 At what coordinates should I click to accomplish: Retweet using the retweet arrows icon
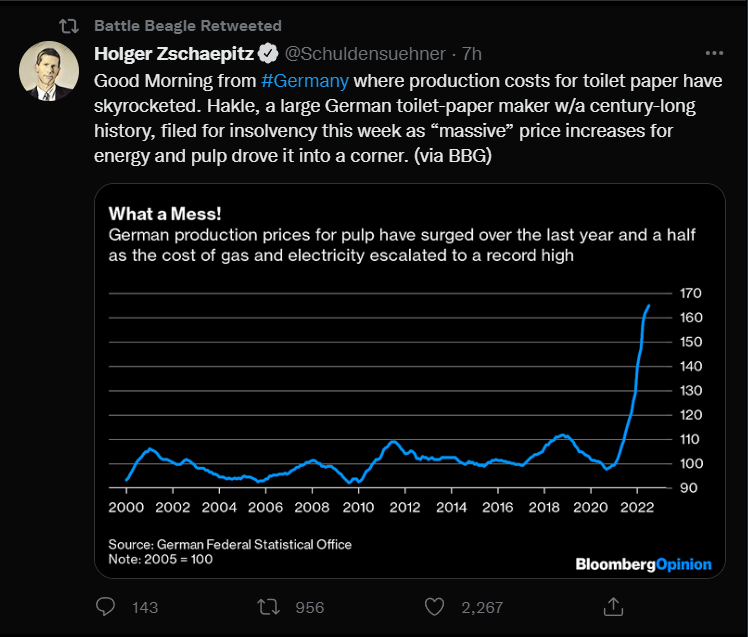269,607
